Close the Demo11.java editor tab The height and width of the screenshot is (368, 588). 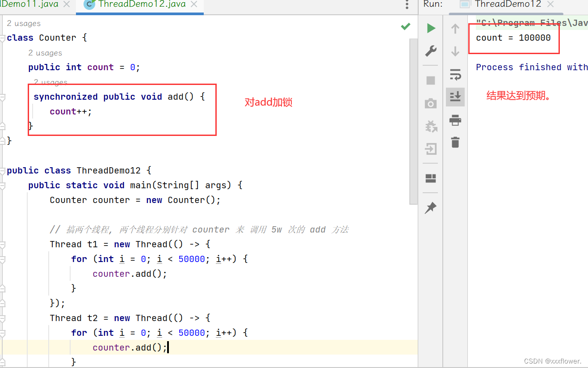click(66, 4)
